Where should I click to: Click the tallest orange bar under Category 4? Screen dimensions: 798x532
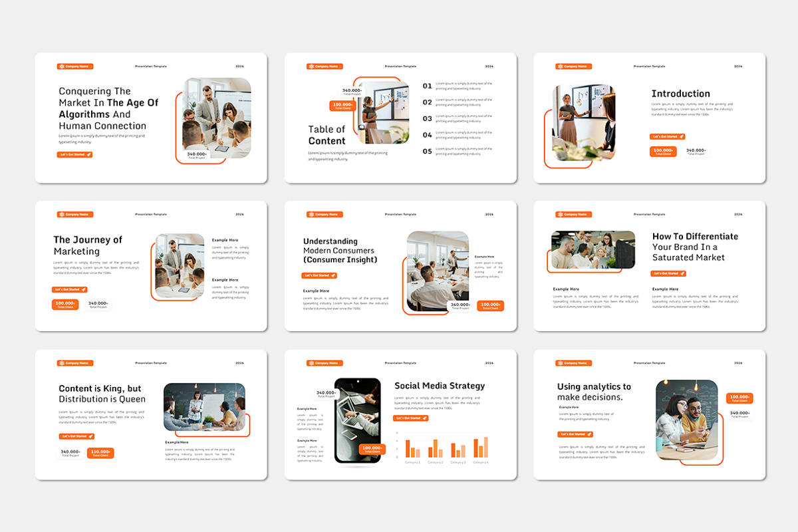coord(486,447)
